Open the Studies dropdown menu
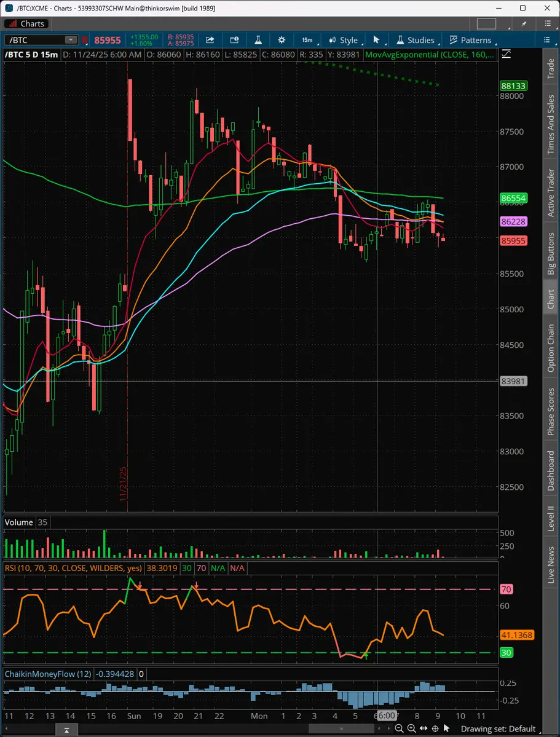Screen dimensions: 560x737 pos(417,40)
